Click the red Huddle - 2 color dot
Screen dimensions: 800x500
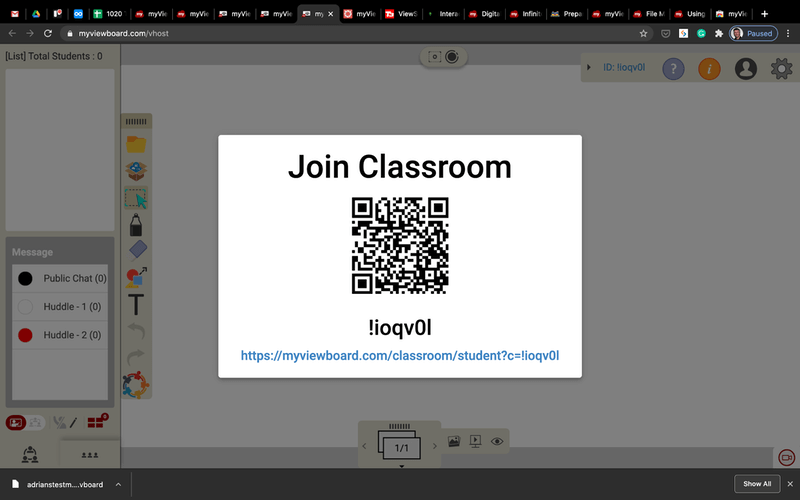pyautogui.click(x=25, y=335)
